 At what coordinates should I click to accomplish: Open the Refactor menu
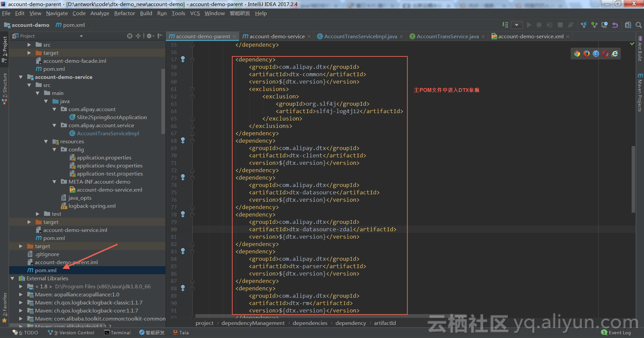point(124,13)
